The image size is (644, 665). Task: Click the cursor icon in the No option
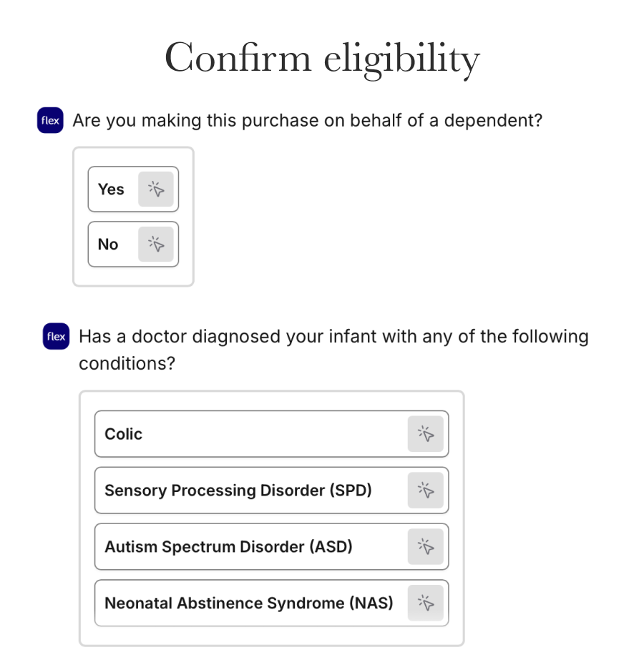156,245
